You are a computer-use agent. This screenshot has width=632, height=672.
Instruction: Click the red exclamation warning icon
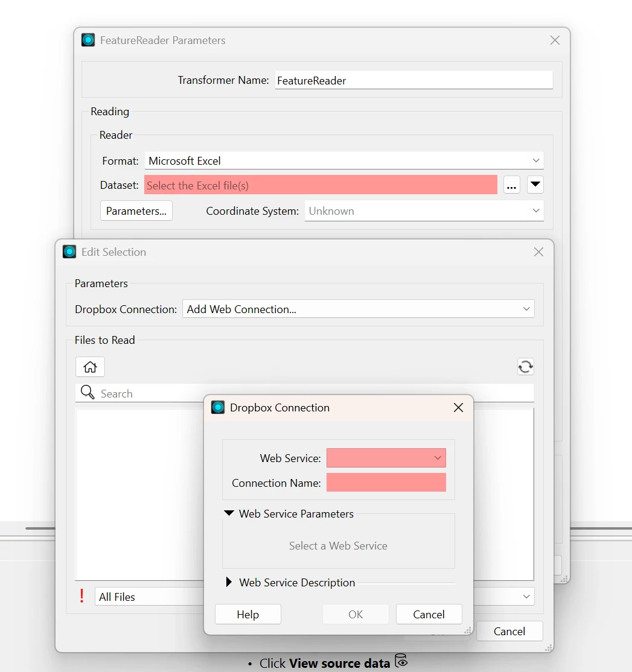81,596
